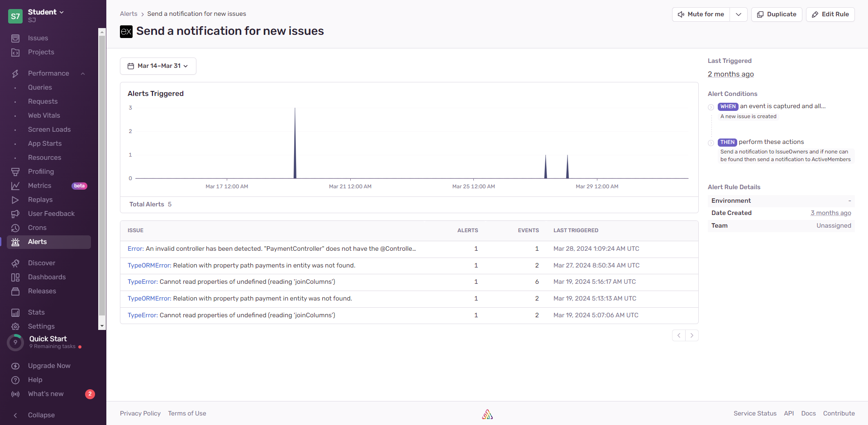Collapse the Performance sidebar section
Screen dimensions: 868x425
coord(83,74)
